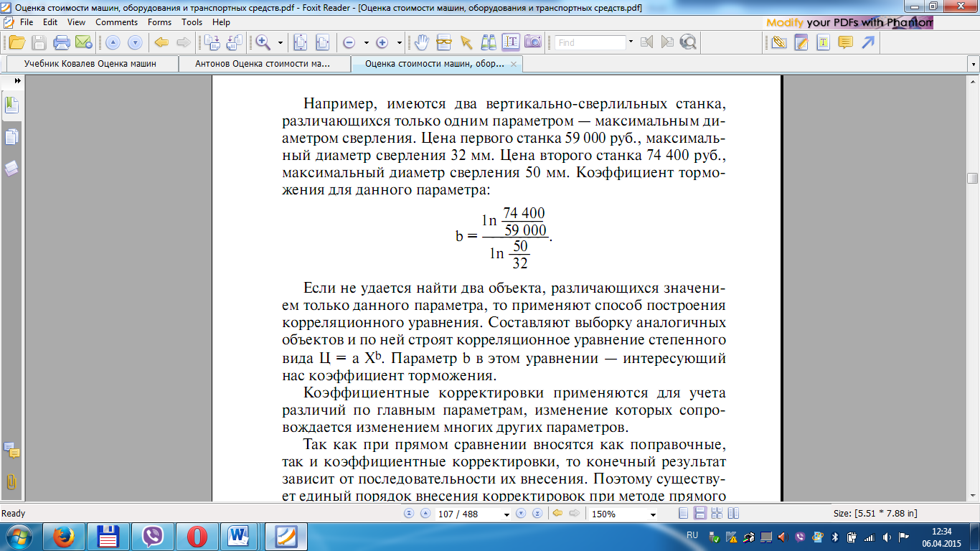Open the Find box options dropdown arrow
980x551 pixels.
[x=631, y=42]
